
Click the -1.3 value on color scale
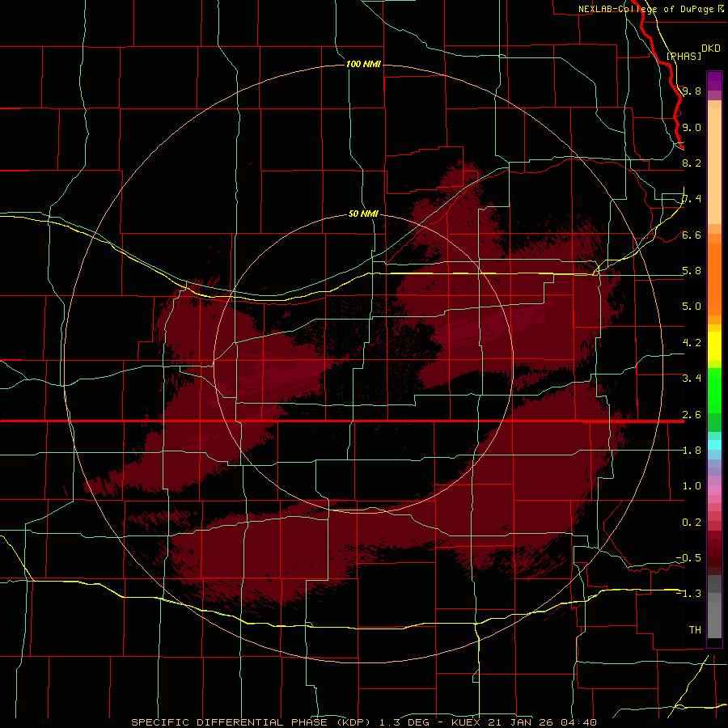688,594
